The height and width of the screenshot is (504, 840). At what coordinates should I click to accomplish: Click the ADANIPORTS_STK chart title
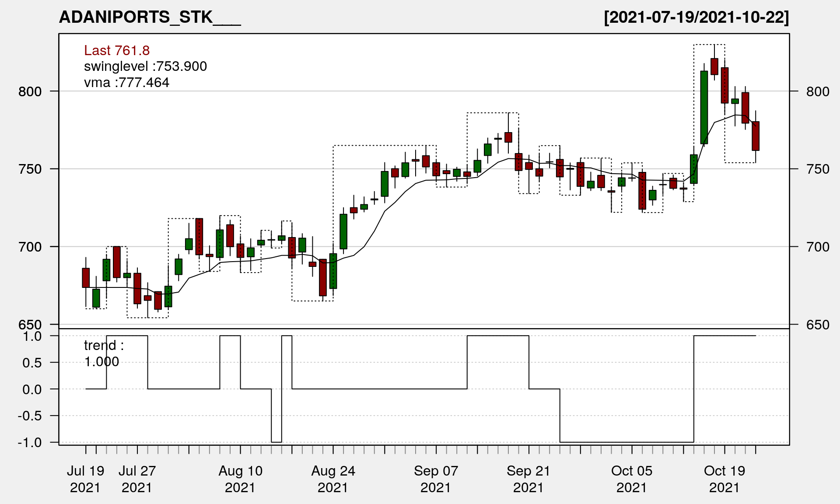tap(150, 17)
